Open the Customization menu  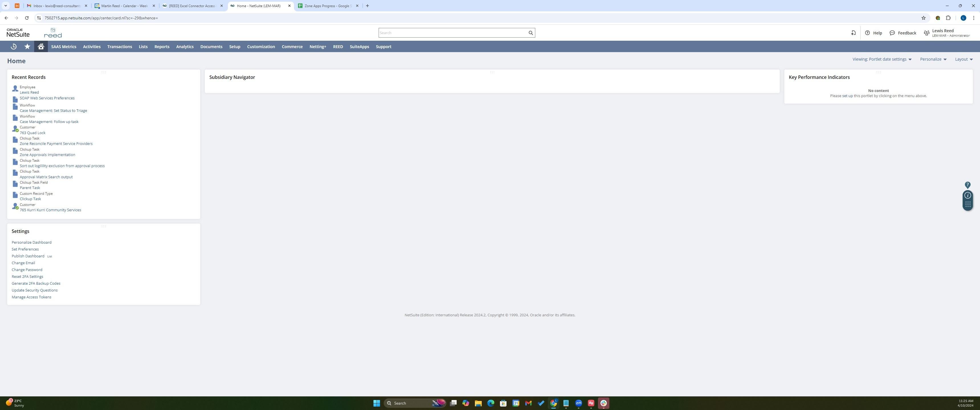tap(261, 47)
